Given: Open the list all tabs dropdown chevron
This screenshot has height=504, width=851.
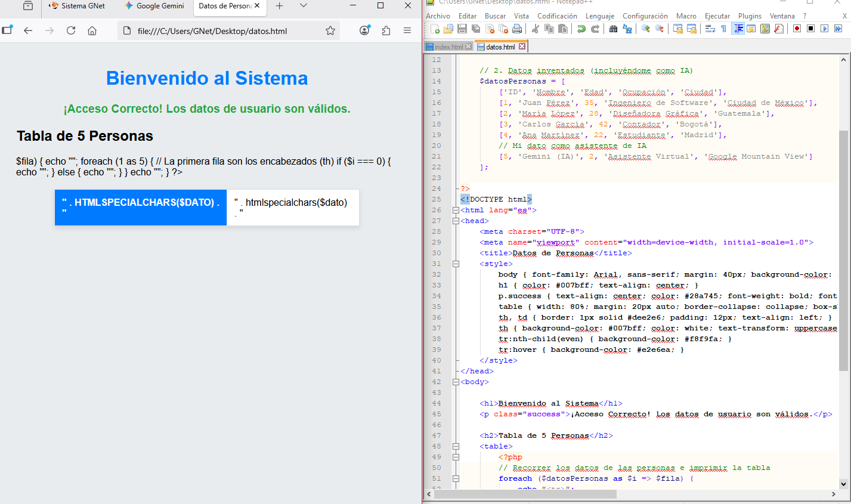Looking at the screenshot, I should 304,6.
